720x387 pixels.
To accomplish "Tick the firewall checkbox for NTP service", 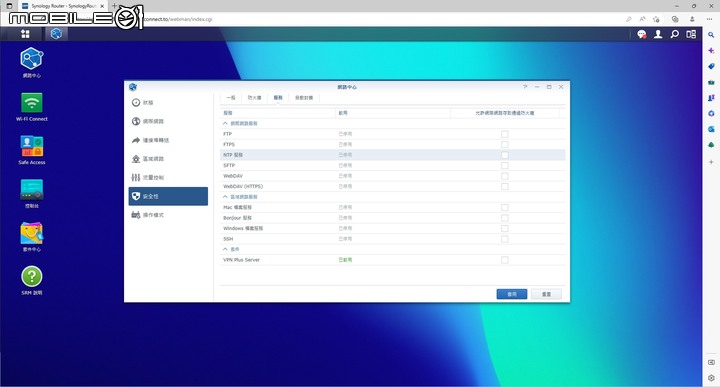I will 505,155.
